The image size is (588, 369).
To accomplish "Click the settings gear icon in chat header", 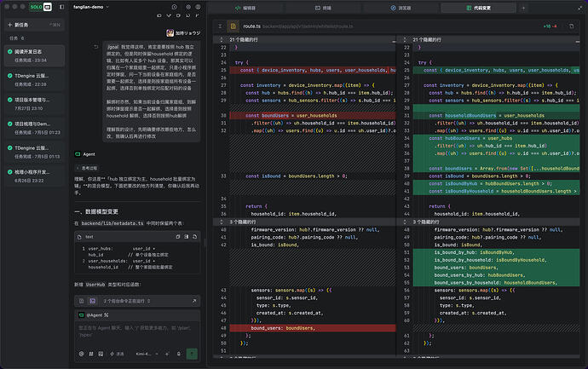I will 188,7.
